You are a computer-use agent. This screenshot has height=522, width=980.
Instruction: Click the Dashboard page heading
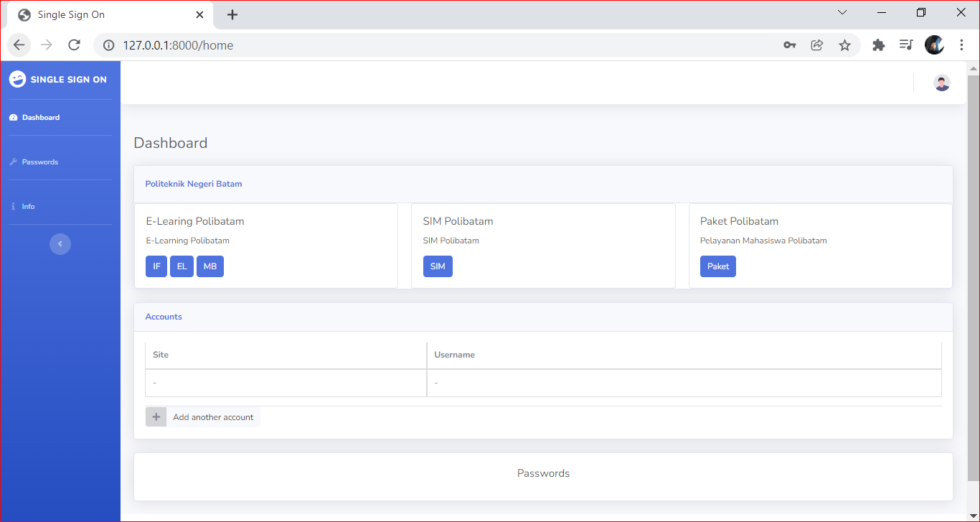point(171,143)
